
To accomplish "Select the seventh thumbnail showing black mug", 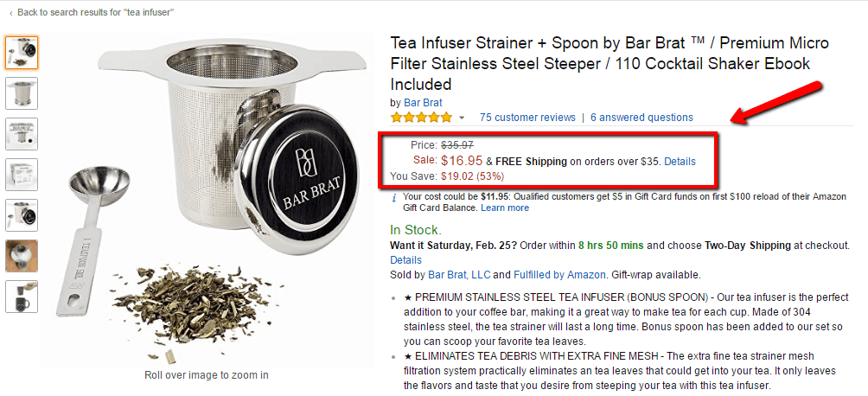I will click(22, 297).
